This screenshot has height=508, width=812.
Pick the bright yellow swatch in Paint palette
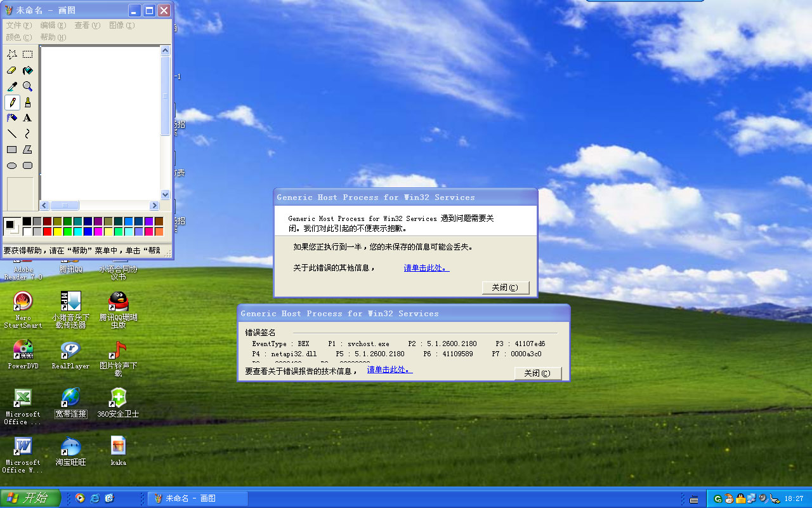coord(57,231)
